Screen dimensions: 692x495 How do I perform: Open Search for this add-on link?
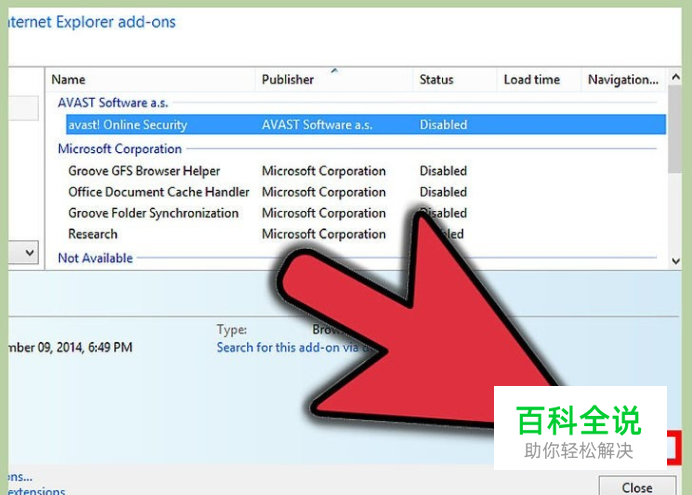[293, 348]
